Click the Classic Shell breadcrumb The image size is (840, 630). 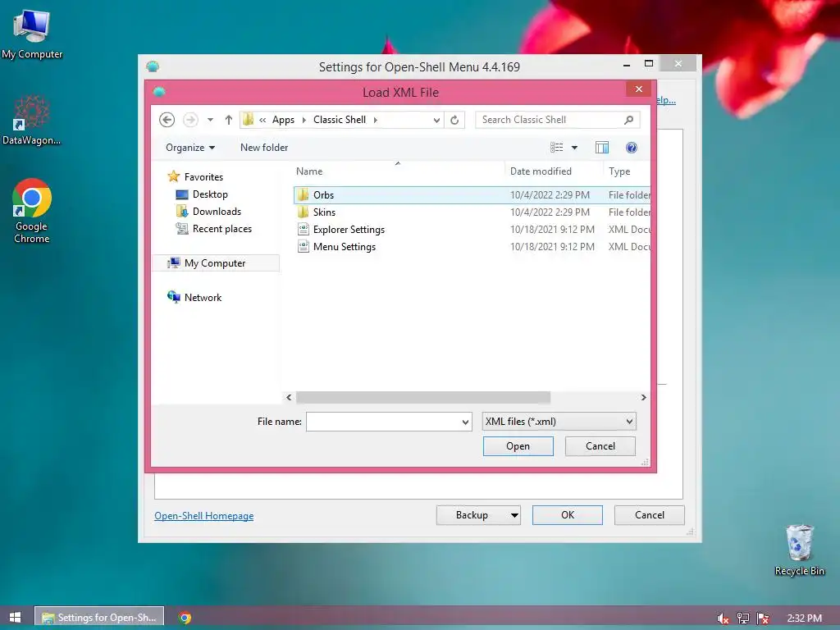click(340, 120)
